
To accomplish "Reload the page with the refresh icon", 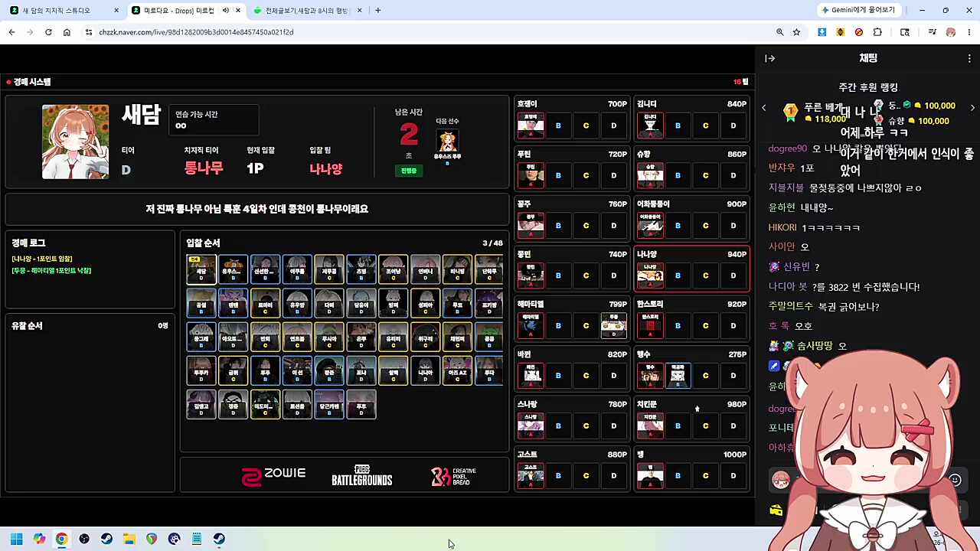I will click(x=48, y=32).
